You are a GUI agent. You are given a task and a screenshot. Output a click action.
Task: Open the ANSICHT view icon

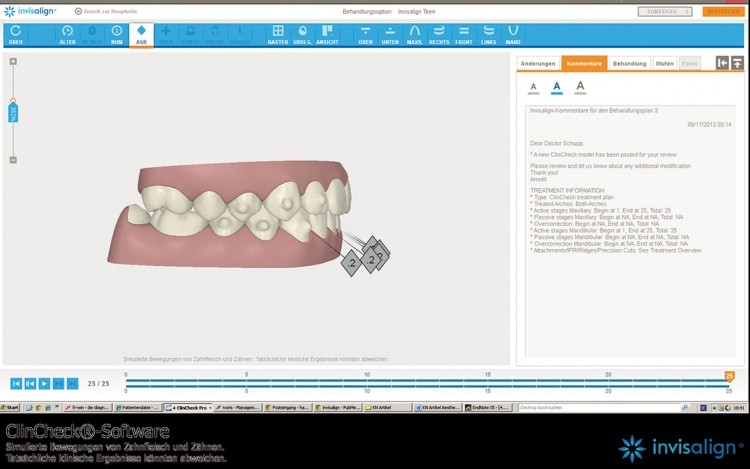(327, 32)
